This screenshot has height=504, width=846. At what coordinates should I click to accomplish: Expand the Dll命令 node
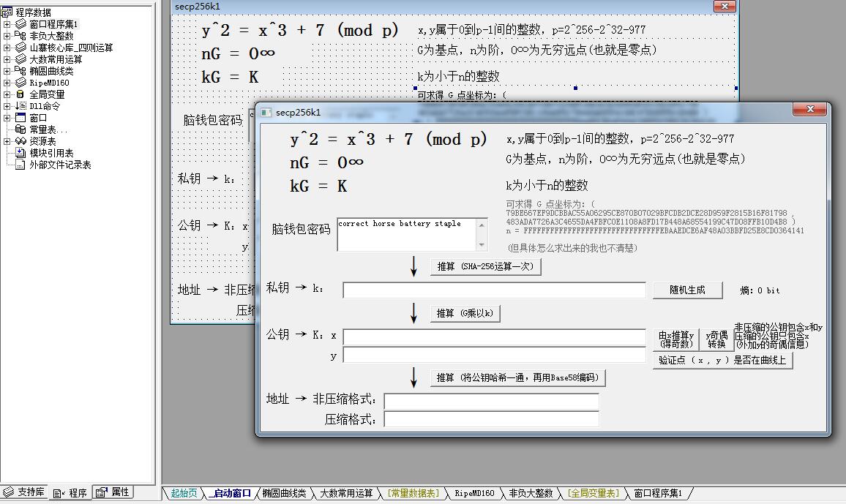(x=7, y=106)
